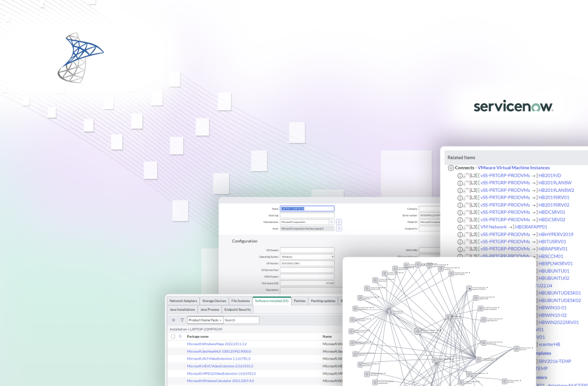Click the list layout icon beside the filter
Viewport: 588px width, 386px height.
[x=173, y=320]
